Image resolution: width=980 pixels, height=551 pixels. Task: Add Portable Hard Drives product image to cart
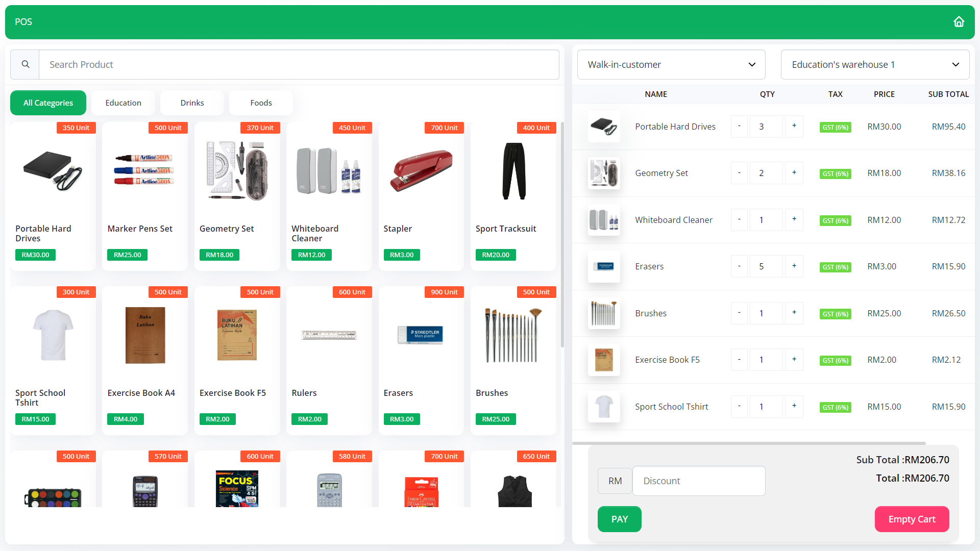(x=53, y=171)
